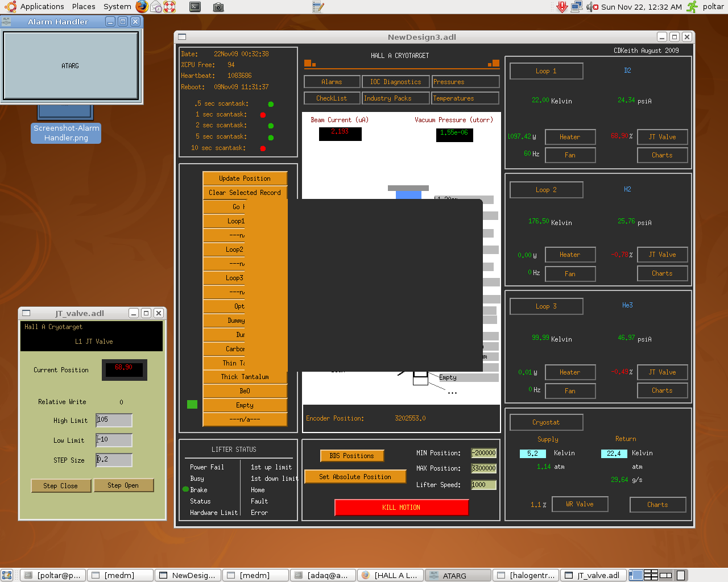Open the CheckList button

coord(332,98)
